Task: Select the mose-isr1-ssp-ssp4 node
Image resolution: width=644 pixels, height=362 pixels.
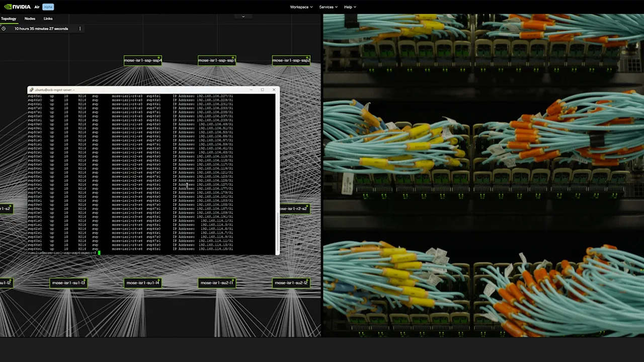Action: click(x=143, y=60)
